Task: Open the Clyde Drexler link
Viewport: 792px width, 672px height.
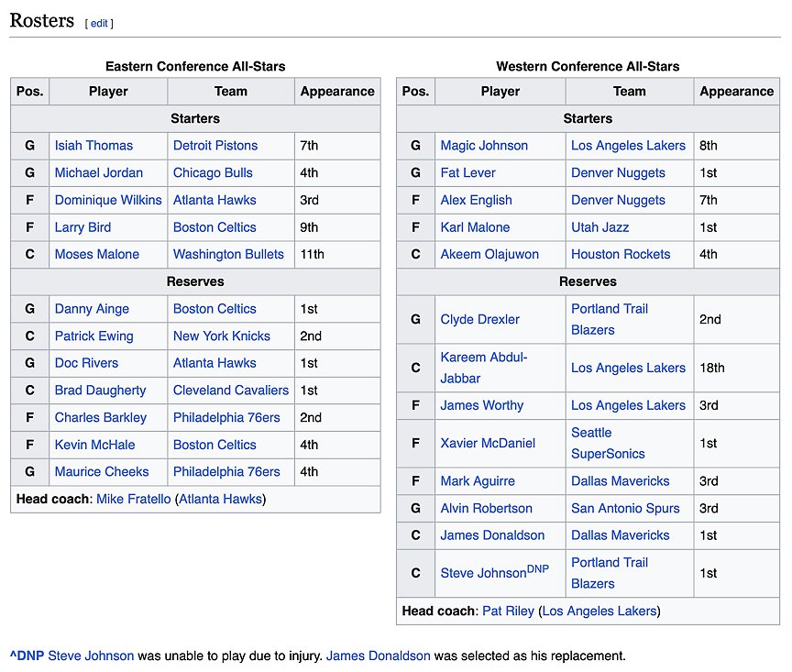Action: click(x=479, y=319)
